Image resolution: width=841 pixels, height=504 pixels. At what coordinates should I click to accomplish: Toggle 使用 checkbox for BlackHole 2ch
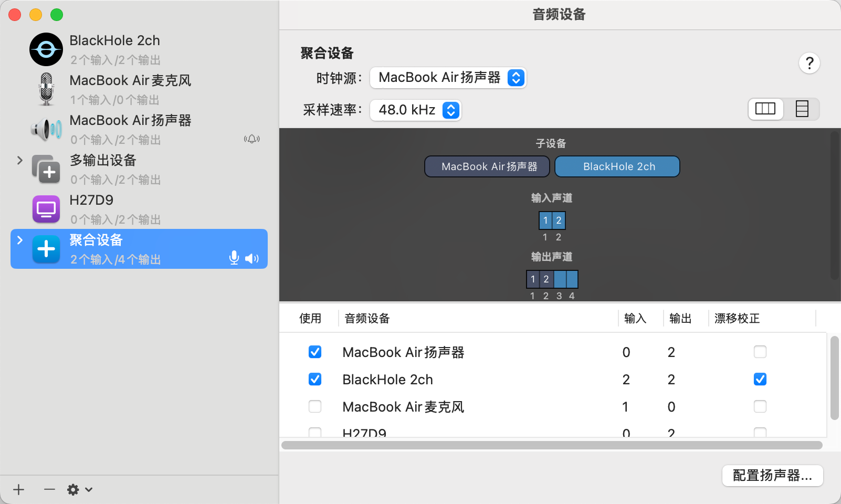315,379
